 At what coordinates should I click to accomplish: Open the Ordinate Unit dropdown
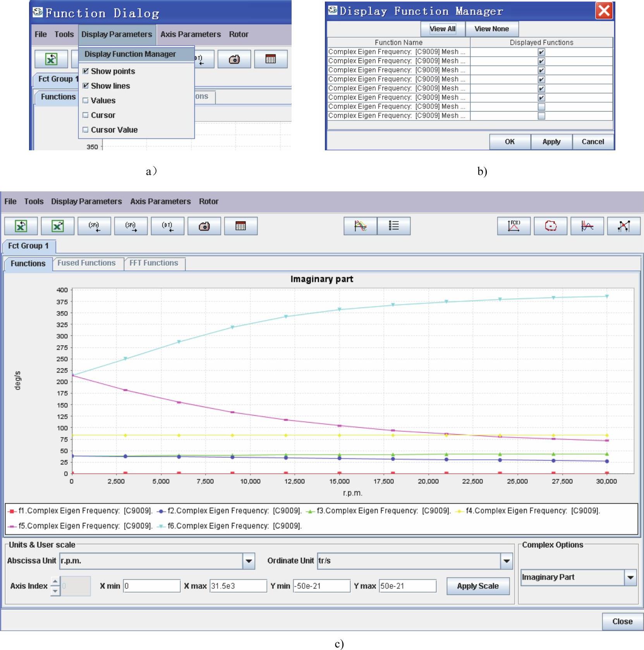point(506,561)
